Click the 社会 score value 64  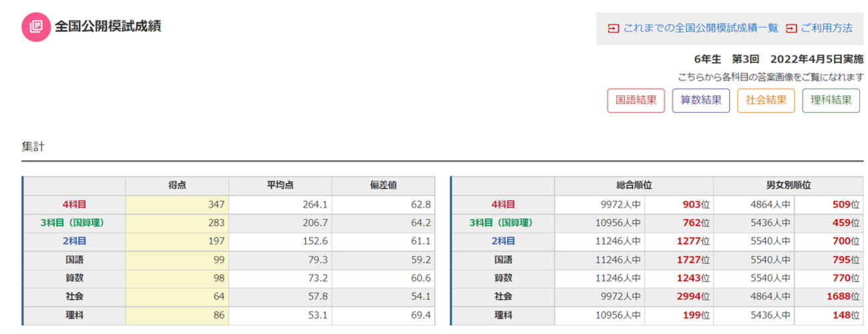220,296
